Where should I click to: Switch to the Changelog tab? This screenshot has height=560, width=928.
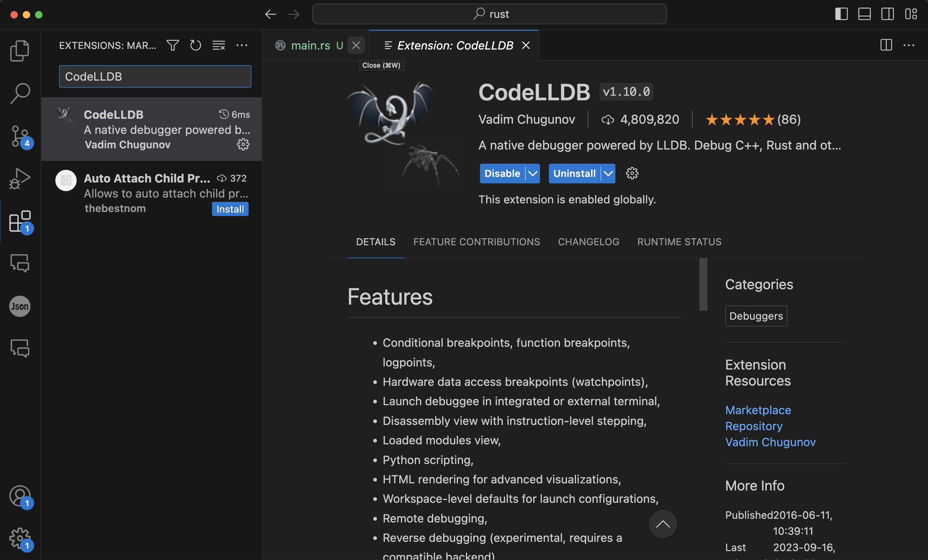(588, 242)
